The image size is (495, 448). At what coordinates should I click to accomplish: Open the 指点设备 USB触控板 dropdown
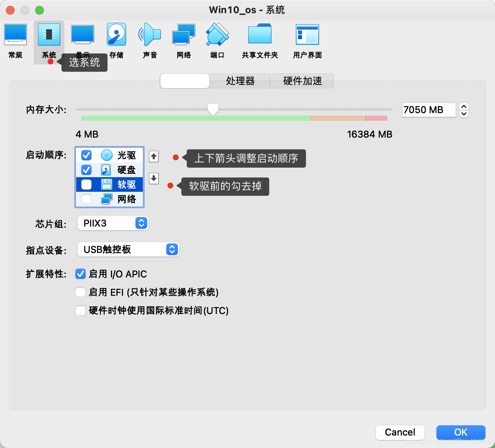(128, 249)
